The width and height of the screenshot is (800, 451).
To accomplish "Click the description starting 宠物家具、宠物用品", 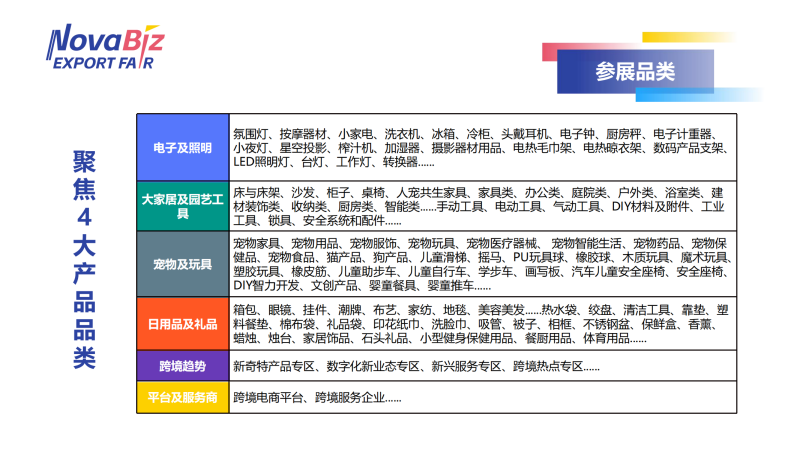I will click(482, 264).
